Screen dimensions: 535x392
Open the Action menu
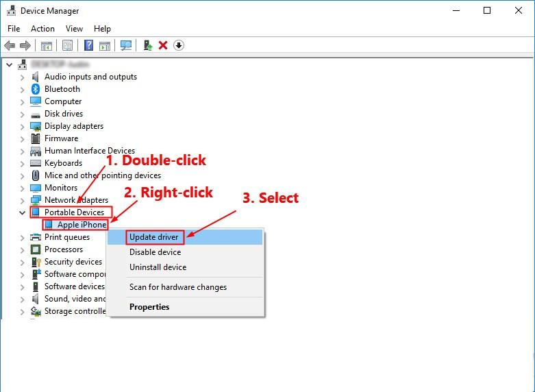click(42, 29)
